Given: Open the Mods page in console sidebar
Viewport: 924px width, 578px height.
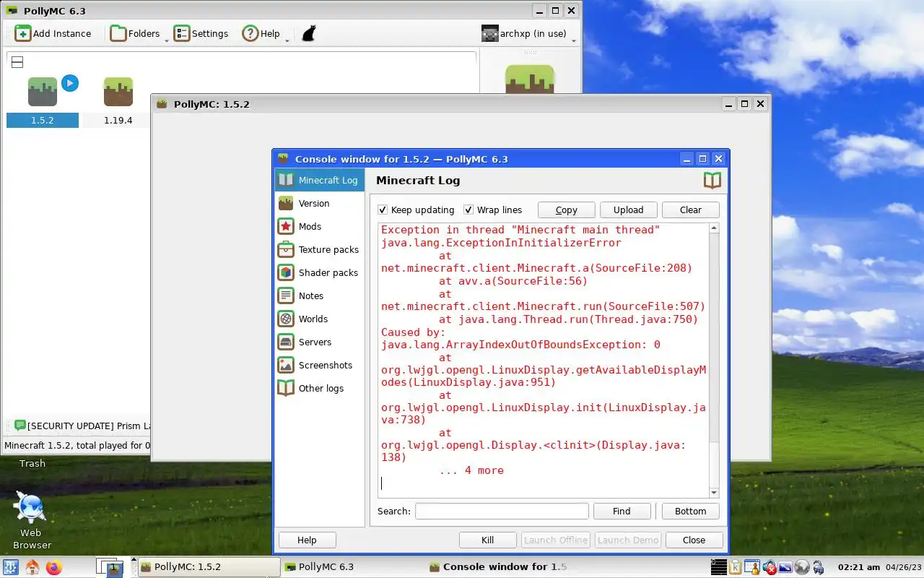Looking at the screenshot, I should click(x=319, y=226).
